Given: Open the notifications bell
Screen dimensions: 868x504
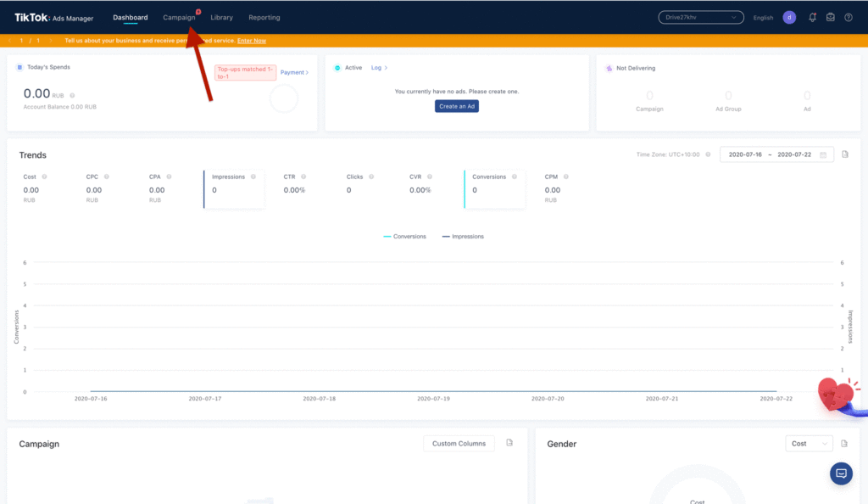Looking at the screenshot, I should [x=813, y=17].
